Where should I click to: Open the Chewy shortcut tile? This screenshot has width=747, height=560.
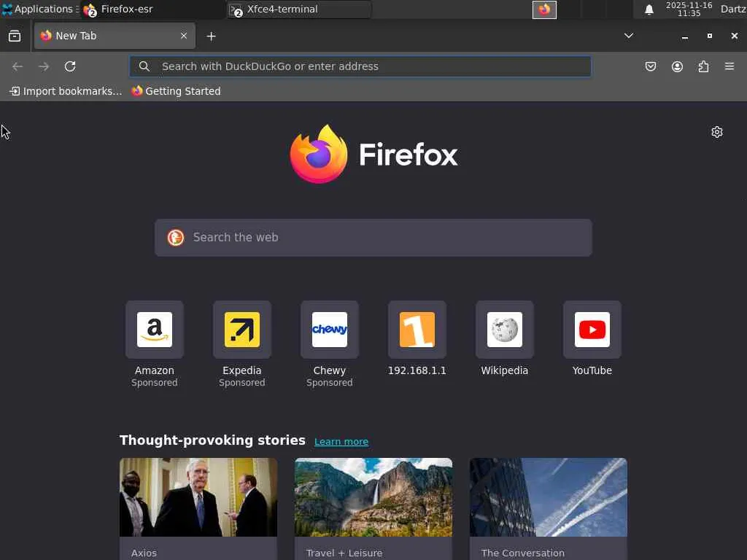pos(330,330)
